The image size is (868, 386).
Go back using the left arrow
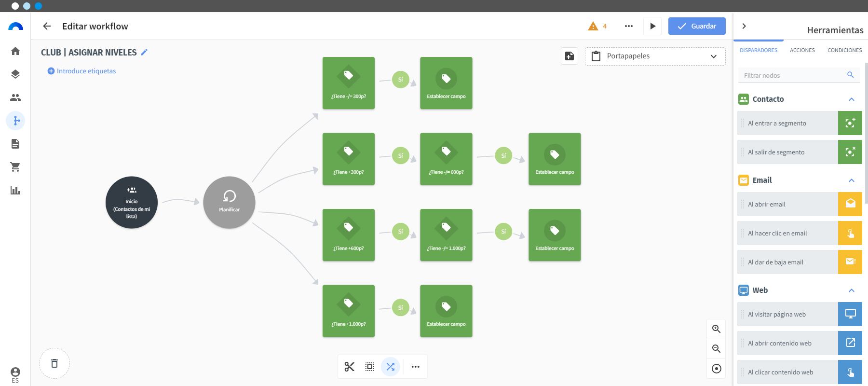47,26
